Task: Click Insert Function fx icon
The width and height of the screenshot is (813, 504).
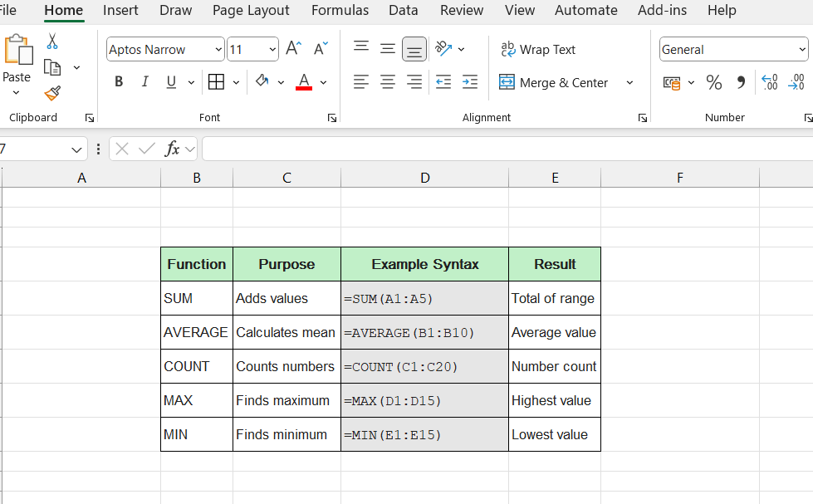Action: (x=172, y=149)
